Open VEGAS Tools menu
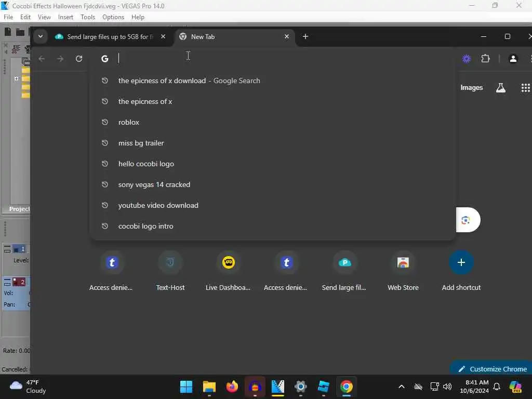Image resolution: width=532 pixels, height=399 pixels. [88, 17]
